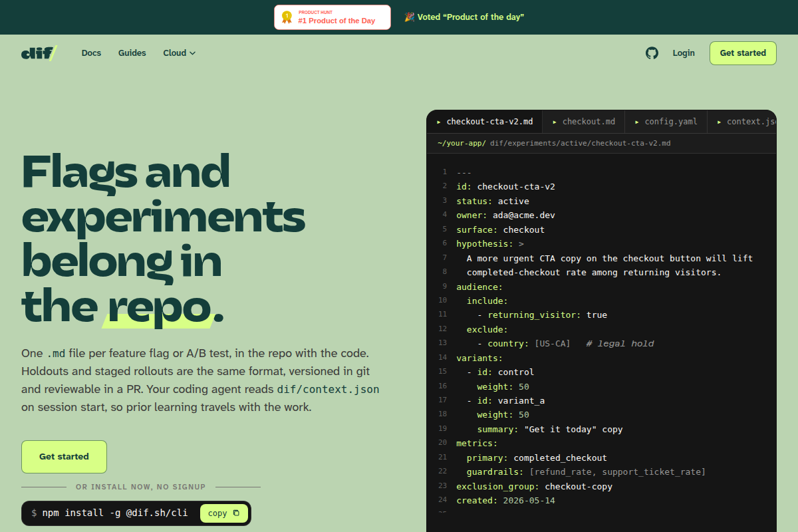Click the dif logo in navbar
The width and height of the screenshot is (798, 532).
[x=39, y=53]
